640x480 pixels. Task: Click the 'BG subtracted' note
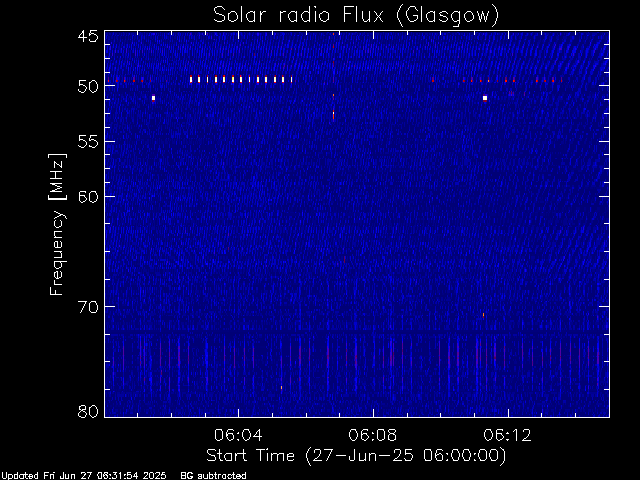(x=213, y=476)
